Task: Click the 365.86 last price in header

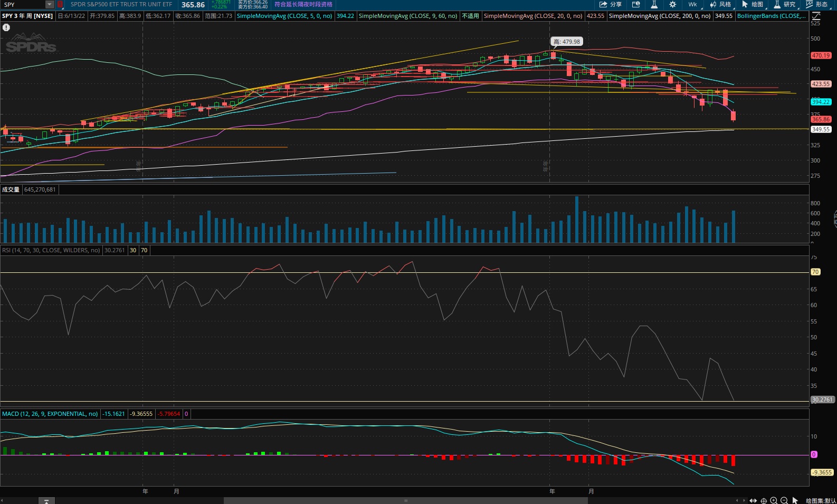Action: (193, 4)
